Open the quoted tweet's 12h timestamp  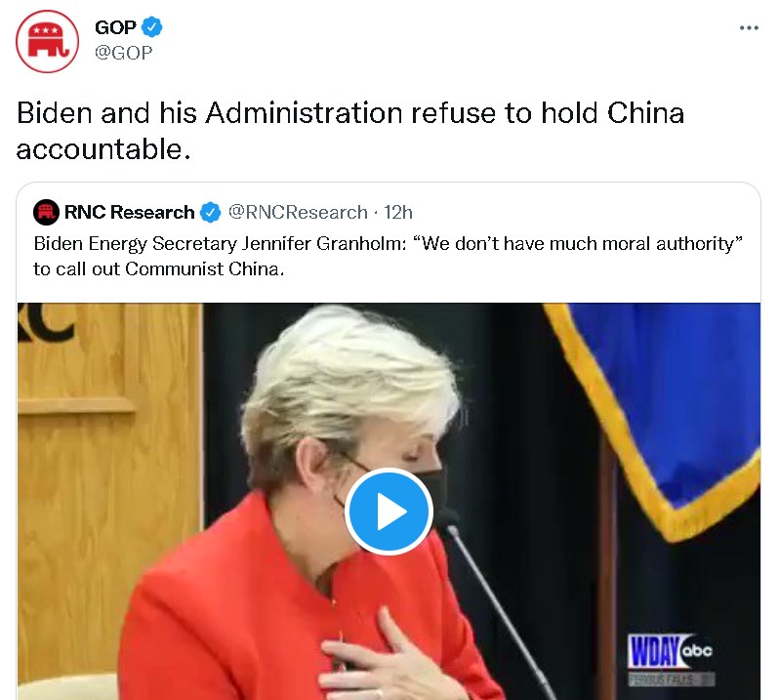click(398, 212)
